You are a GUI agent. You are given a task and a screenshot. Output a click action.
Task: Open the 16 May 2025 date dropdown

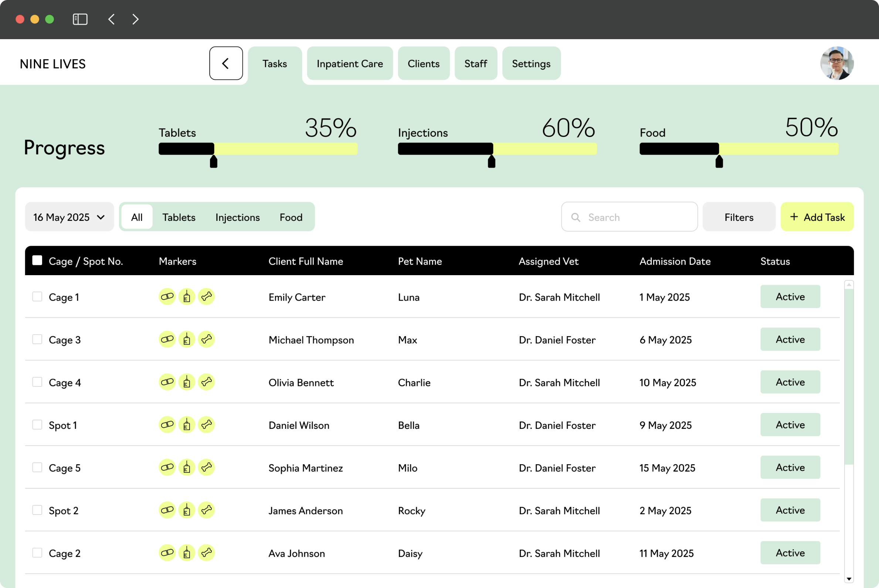(69, 217)
